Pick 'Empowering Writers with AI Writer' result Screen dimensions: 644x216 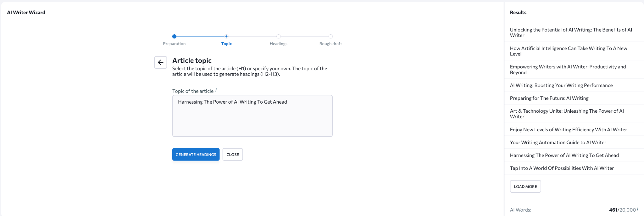pyautogui.click(x=568, y=70)
